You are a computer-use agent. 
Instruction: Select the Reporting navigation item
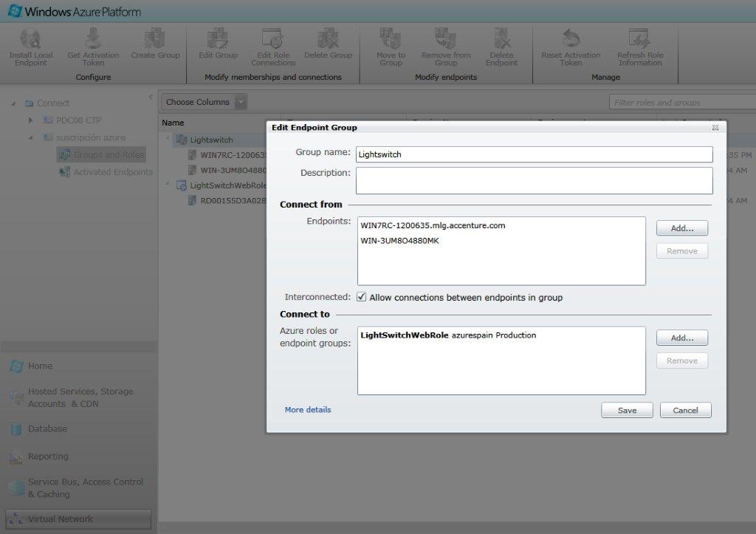point(78,456)
